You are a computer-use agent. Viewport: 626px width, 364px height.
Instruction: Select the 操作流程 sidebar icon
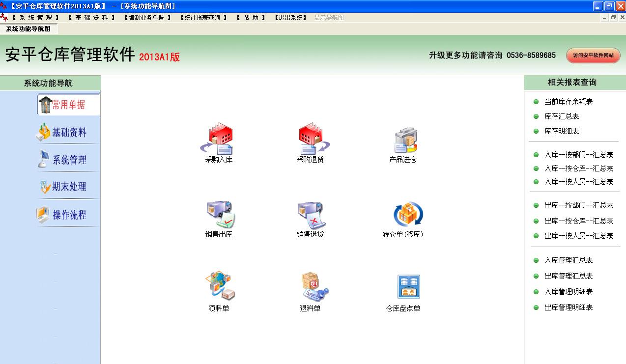[43, 215]
